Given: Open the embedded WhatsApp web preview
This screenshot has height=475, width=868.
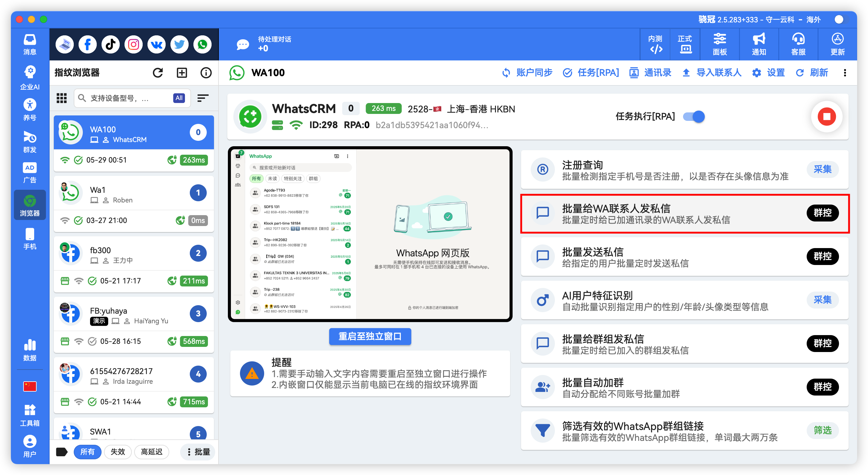Looking at the screenshot, I should (x=370, y=234).
